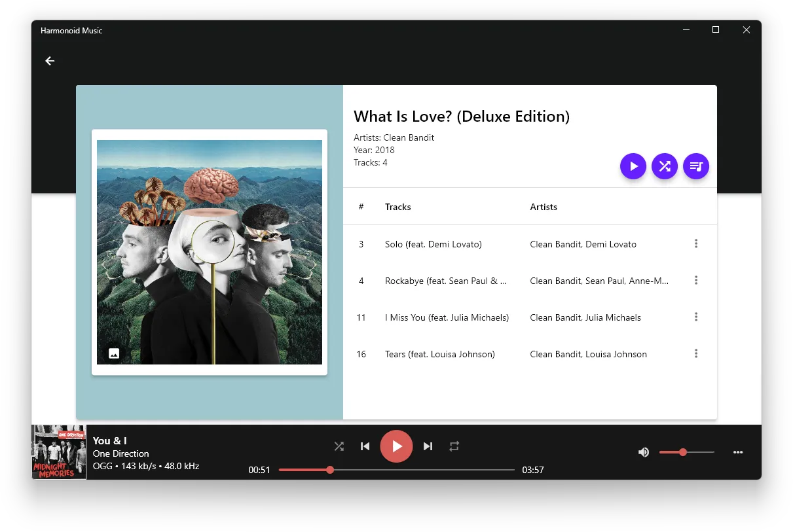Click the elapsed time 00:51
Screen dimensions: 793x532
pos(259,470)
